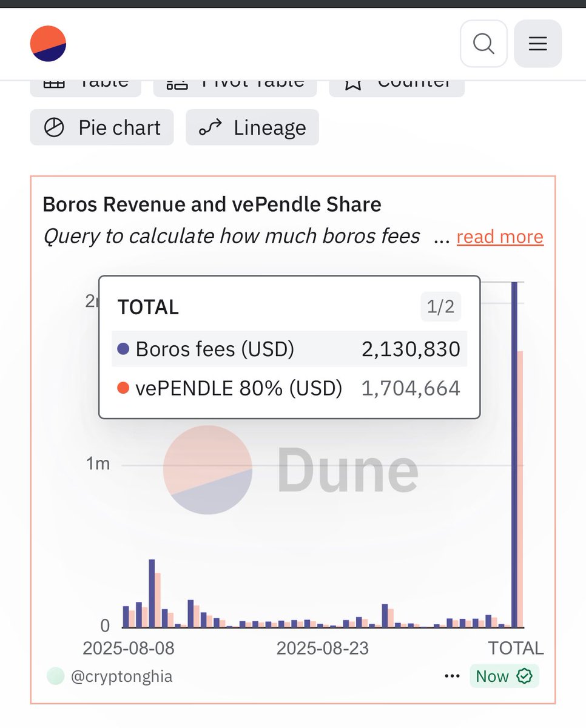Click the 2025-08-23 axis label
Viewport: 586px width, 728px height.
coord(323,648)
